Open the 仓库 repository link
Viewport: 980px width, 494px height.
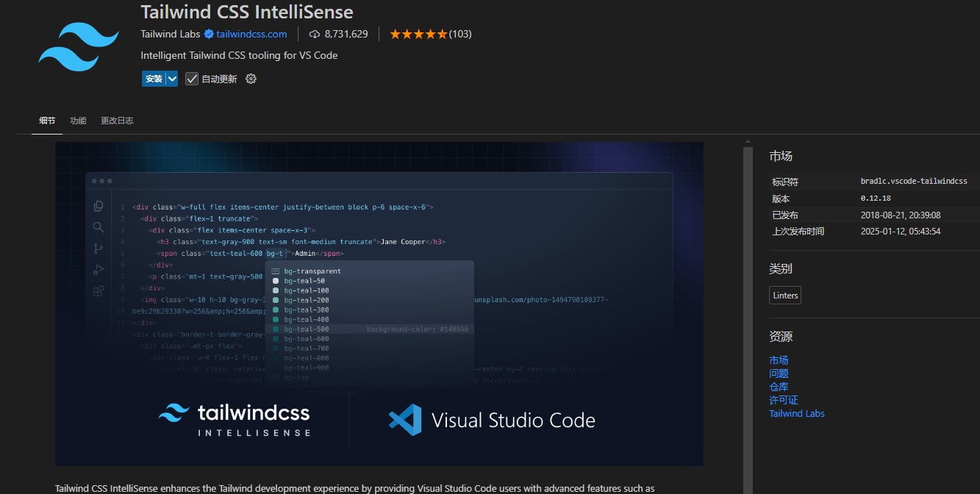(779, 387)
